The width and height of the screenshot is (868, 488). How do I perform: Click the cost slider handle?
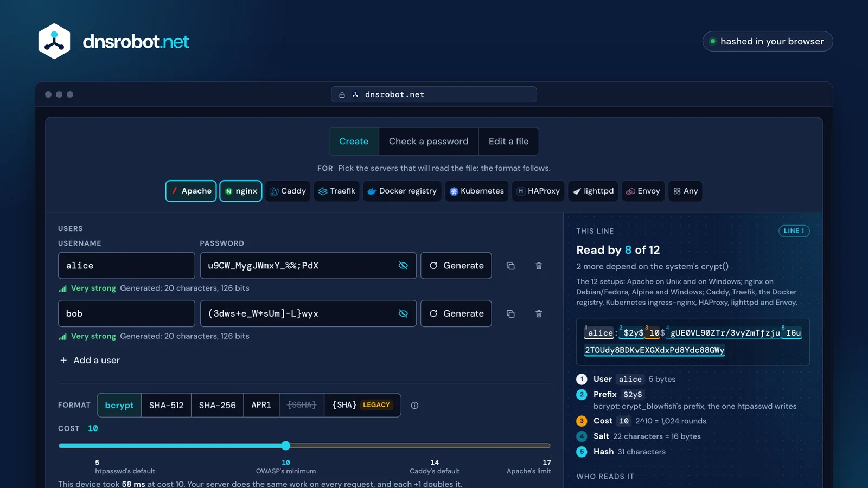pyautogui.click(x=286, y=446)
